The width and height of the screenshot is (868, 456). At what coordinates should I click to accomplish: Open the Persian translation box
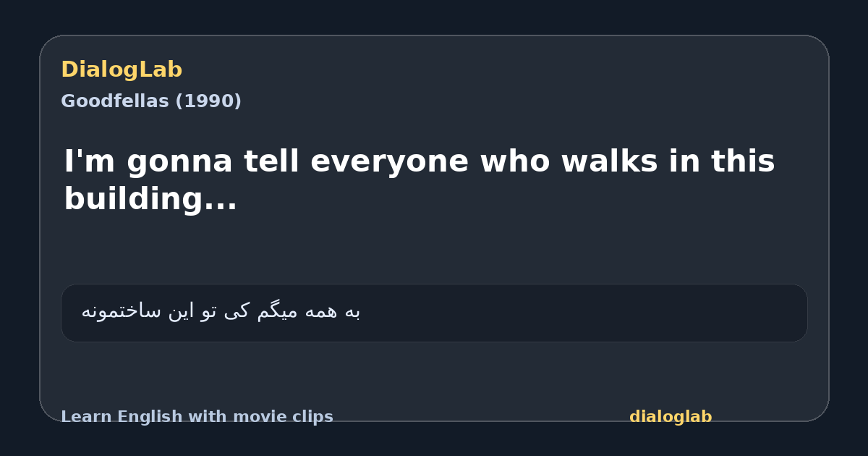point(434,313)
